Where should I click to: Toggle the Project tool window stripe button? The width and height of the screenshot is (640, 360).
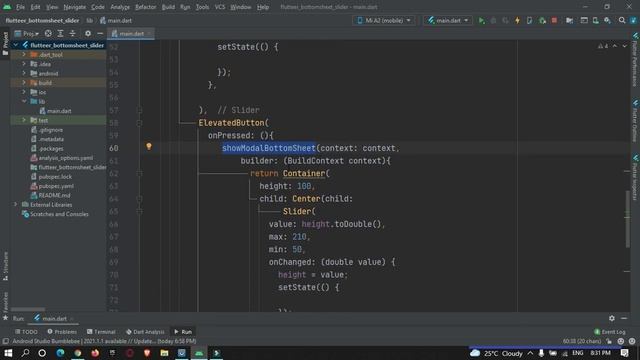tap(5, 44)
